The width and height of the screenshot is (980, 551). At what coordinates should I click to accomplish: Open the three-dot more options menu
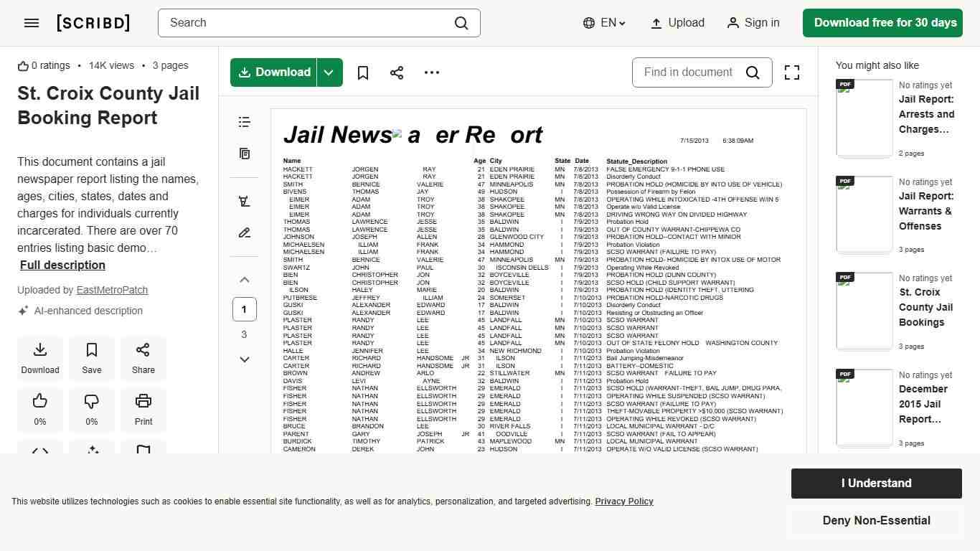pos(431,72)
